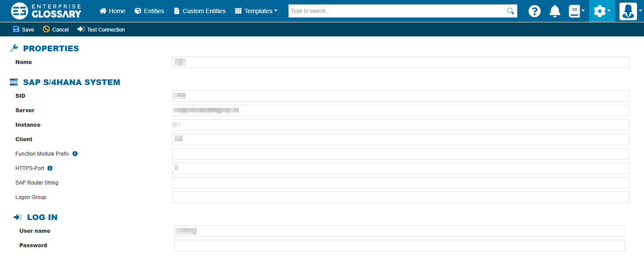
Task: Open the help question mark icon
Action: (534, 11)
